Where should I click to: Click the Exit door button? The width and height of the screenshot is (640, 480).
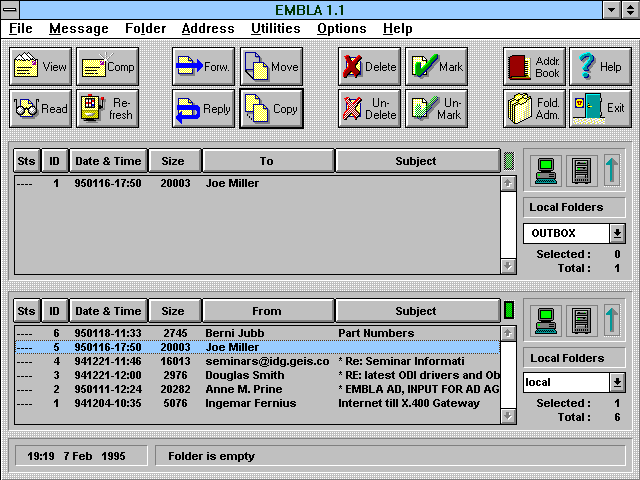(600, 109)
